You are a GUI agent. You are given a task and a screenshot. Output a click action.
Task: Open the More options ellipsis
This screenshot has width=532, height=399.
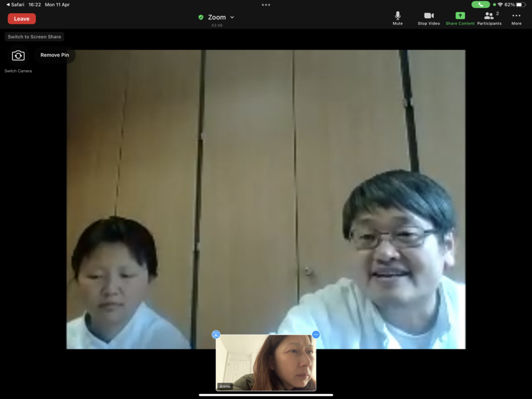516,18
